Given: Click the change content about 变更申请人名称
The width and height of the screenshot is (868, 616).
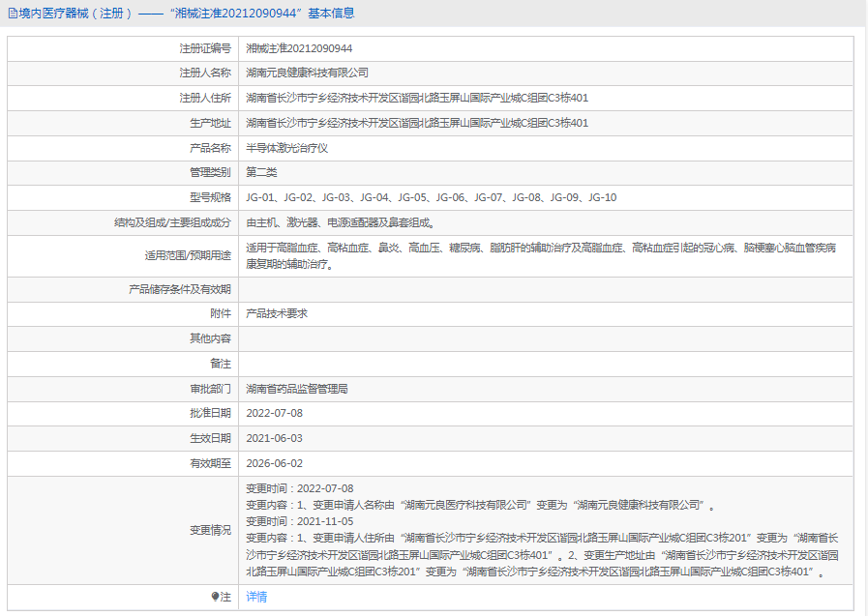Looking at the screenshot, I should (480, 506).
